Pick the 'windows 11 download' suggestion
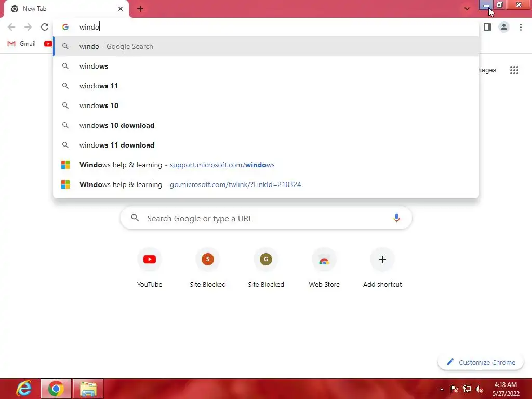532x399 pixels. click(x=266, y=145)
